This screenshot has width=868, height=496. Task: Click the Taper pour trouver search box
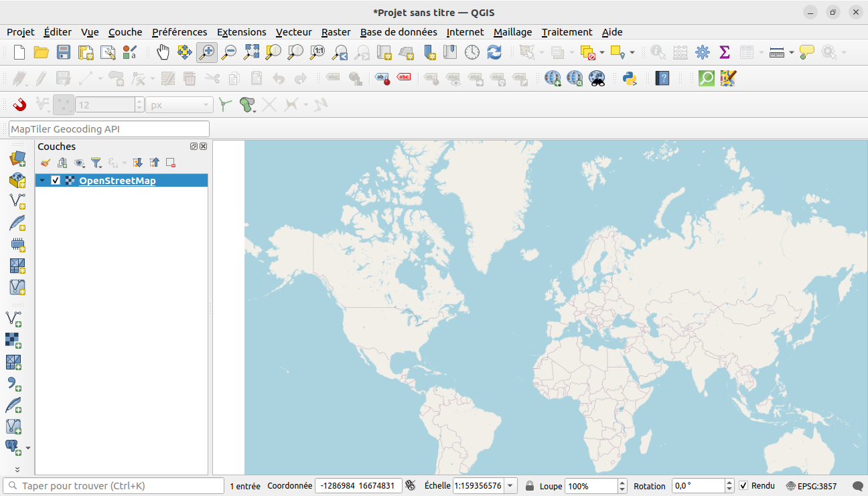114,486
